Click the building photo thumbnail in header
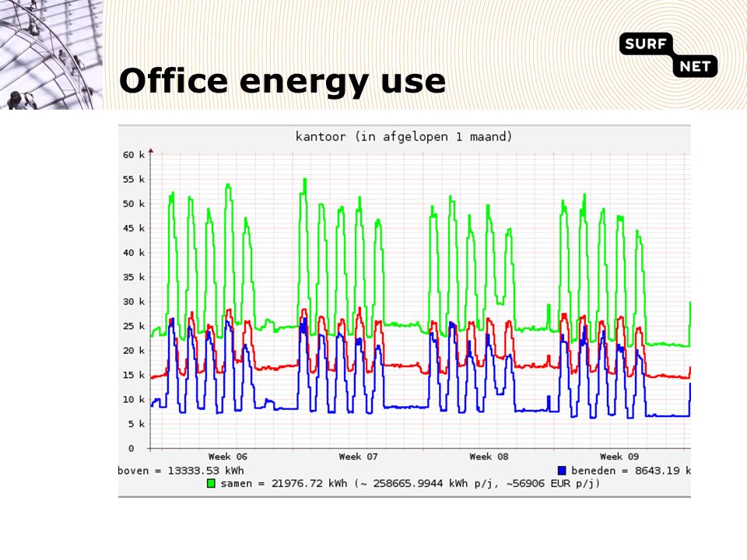 (51, 54)
